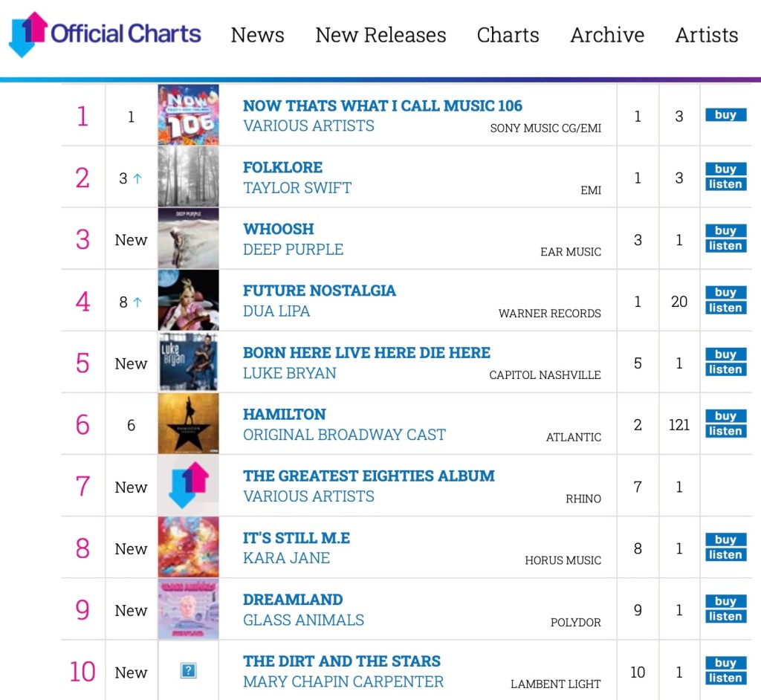Open the Charts navigation item
This screenshot has width=761, height=700.
pyautogui.click(x=508, y=35)
